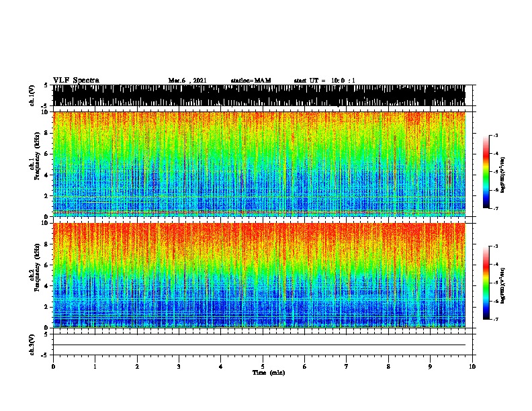This screenshot has height=411, width=532.
Task: Click the "-7" tick on ch.2 color bar
Action: coord(496,319)
